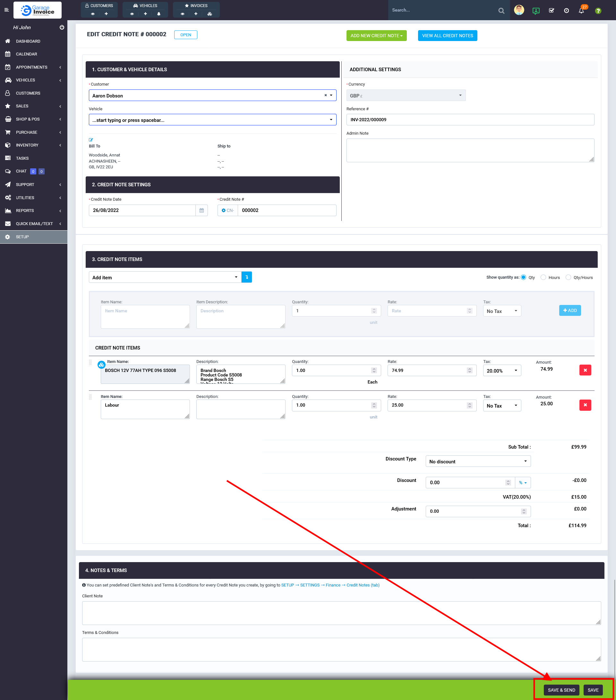Click the edit icon above Bill To
The height and width of the screenshot is (700, 616).
coord(91,140)
